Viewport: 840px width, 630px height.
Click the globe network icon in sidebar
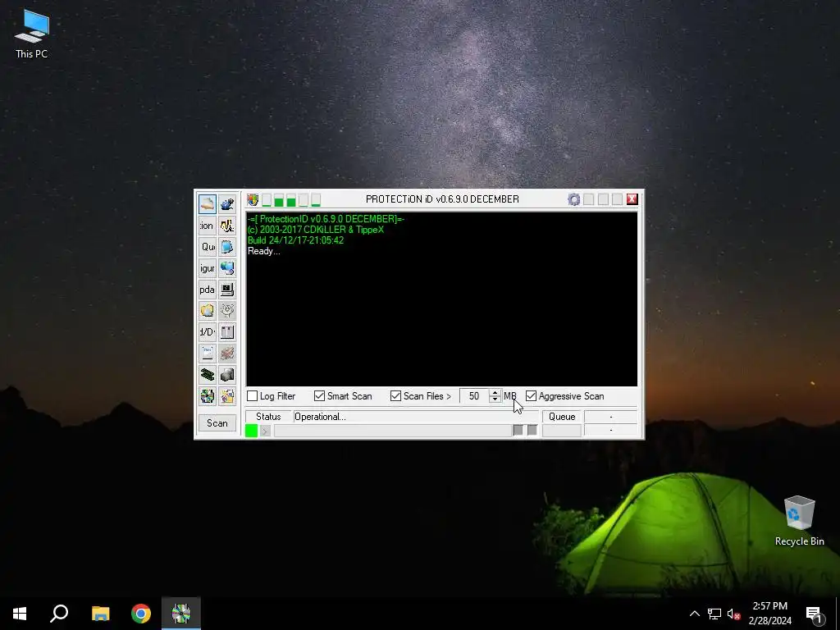point(227,268)
